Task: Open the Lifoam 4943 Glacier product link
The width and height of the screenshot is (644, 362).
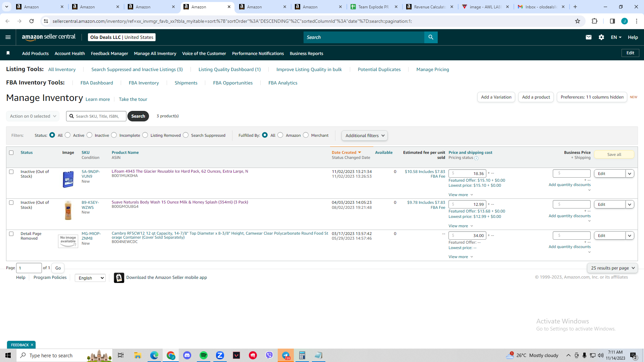Action: pyautogui.click(x=180, y=171)
